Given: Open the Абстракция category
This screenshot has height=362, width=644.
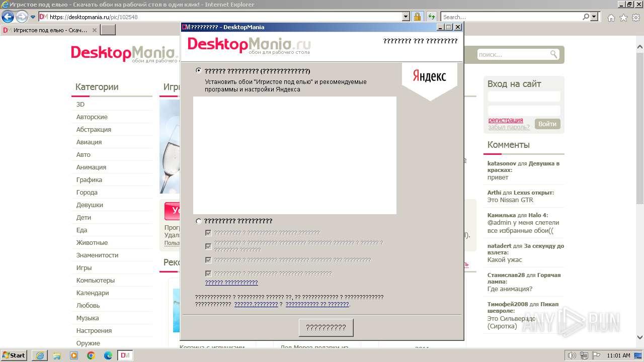Looking at the screenshot, I should pos(94,130).
